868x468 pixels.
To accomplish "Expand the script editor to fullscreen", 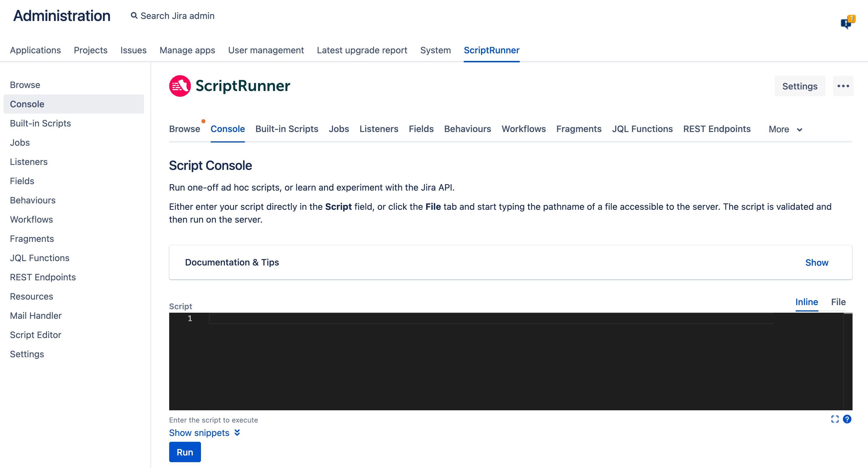I will click(x=835, y=419).
